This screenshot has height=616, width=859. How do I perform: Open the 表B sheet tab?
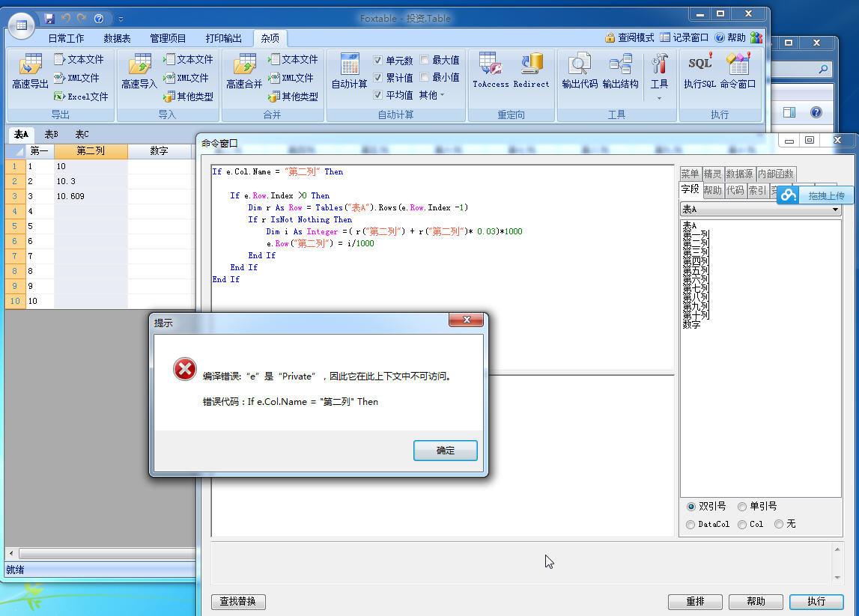51,134
